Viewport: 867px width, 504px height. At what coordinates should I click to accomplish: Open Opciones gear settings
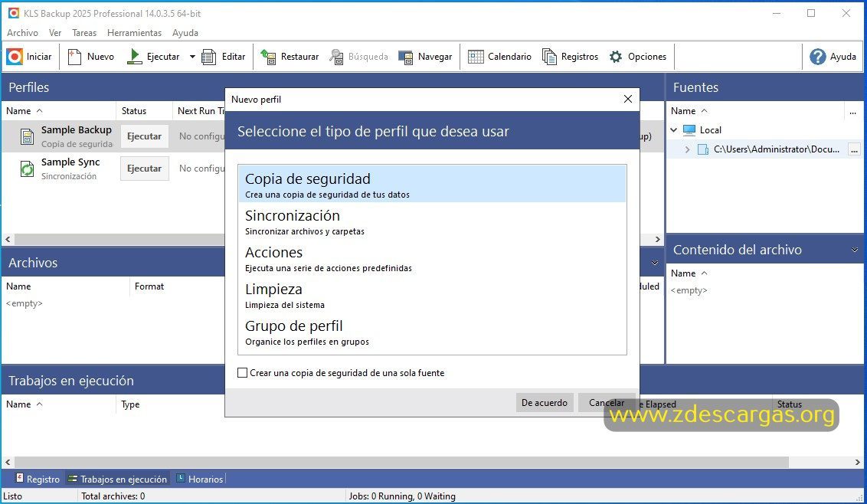click(616, 57)
